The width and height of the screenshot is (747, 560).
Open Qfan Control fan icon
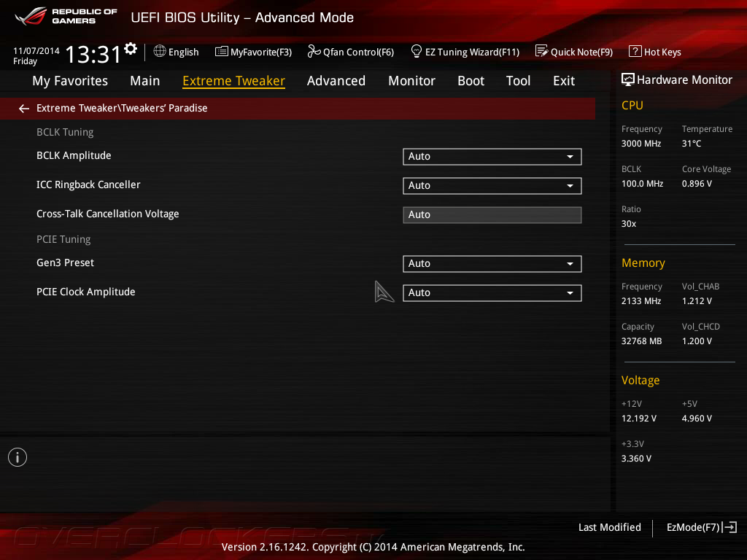pyautogui.click(x=314, y=51)
